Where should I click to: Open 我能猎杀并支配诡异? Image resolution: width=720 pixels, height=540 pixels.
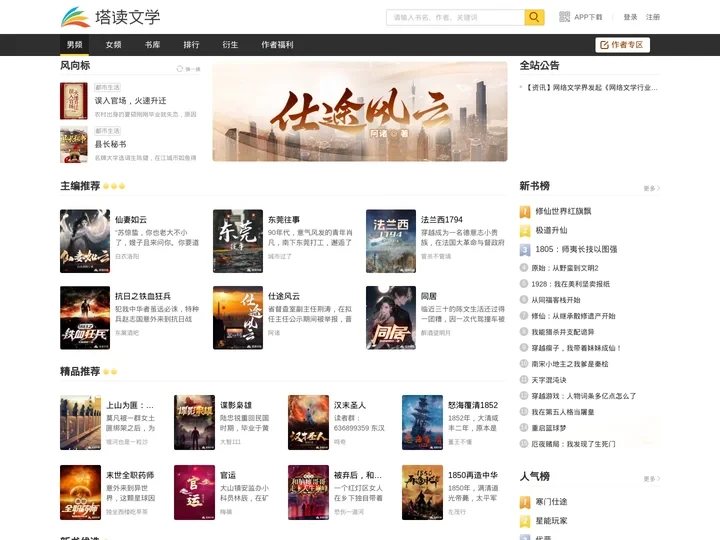coord(562,332)
